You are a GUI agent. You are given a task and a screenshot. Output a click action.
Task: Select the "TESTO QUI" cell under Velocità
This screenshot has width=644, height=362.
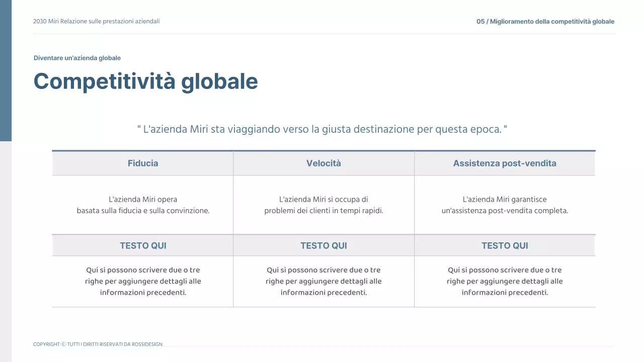(324, 245)
